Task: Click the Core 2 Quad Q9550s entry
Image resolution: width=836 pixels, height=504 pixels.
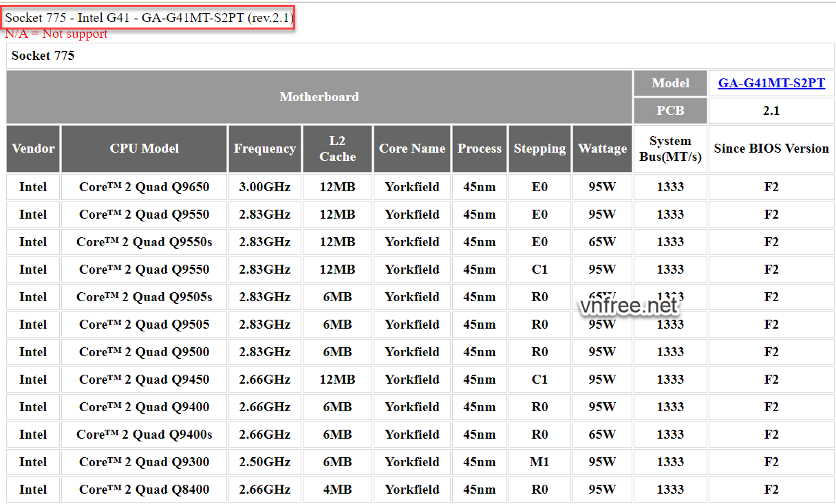Action: coord(144,242)
